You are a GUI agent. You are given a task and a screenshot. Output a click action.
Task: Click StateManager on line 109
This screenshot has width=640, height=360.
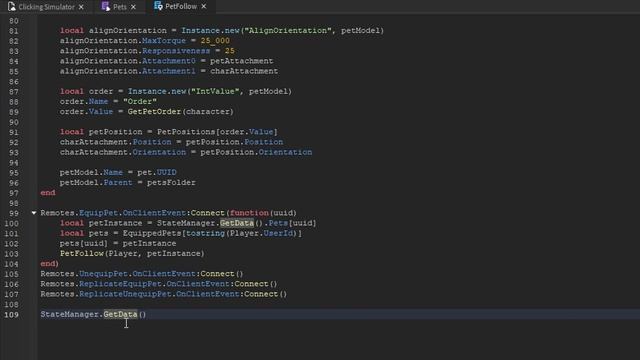(69, 314)
